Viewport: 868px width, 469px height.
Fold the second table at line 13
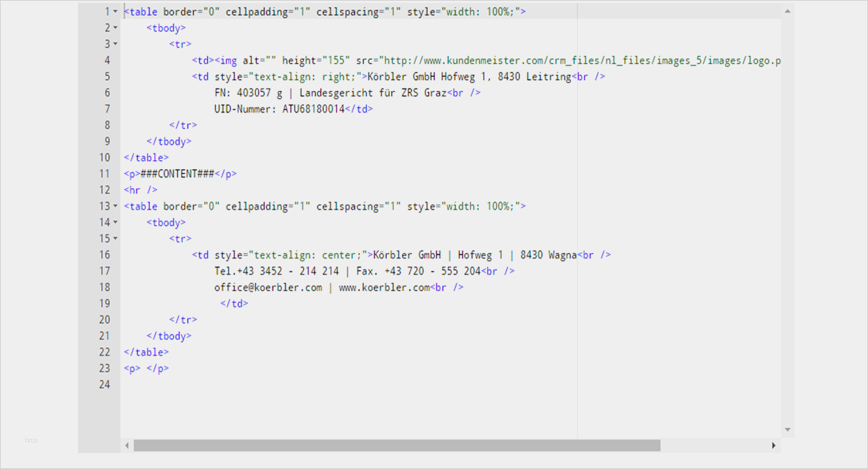(115, 206)
